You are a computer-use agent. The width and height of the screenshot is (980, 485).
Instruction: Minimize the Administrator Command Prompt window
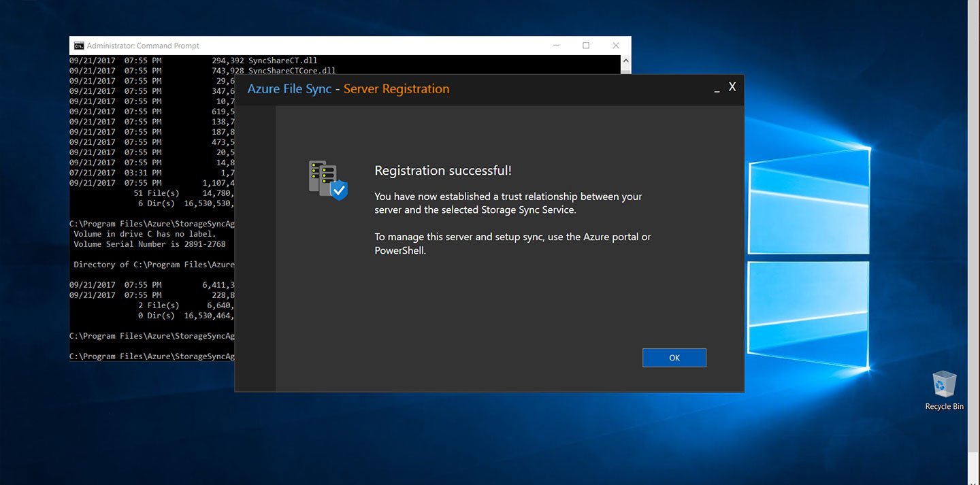coord(556,46)
